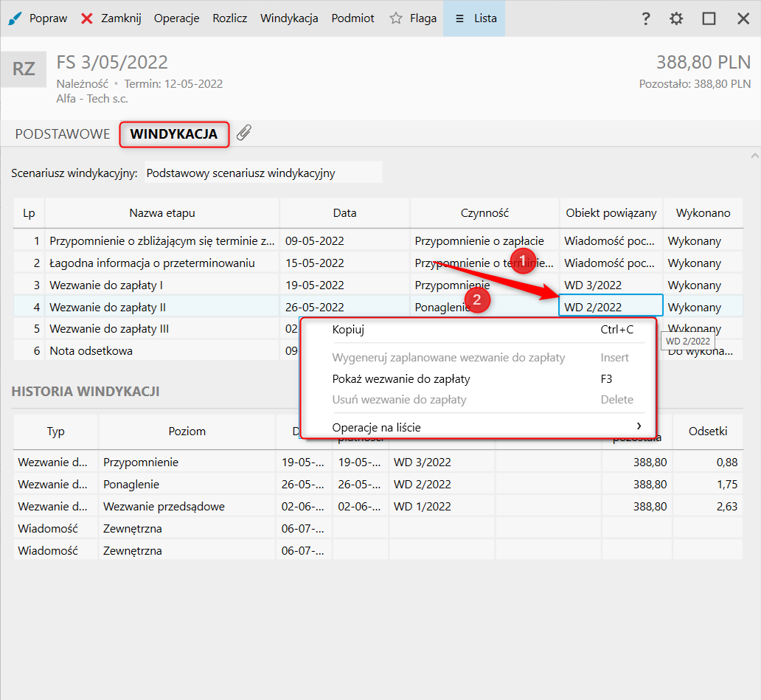Click the Lista button label
Image resolution: width=761 pixels, height=700 pixels.
tap(485, 18)
